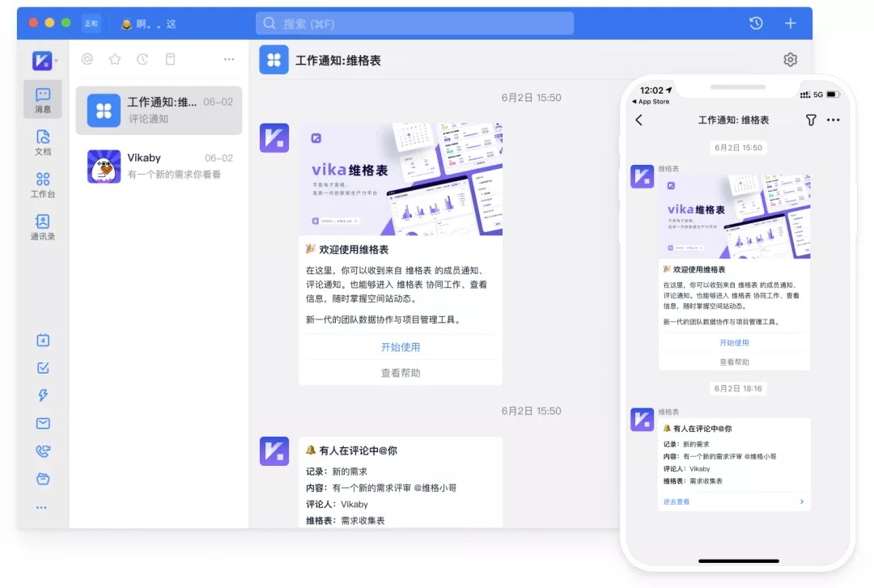Click the 维格表: 需求收集表 line in desktop card
The width and height of the screenshot is (874, 588).
[345, 521]
